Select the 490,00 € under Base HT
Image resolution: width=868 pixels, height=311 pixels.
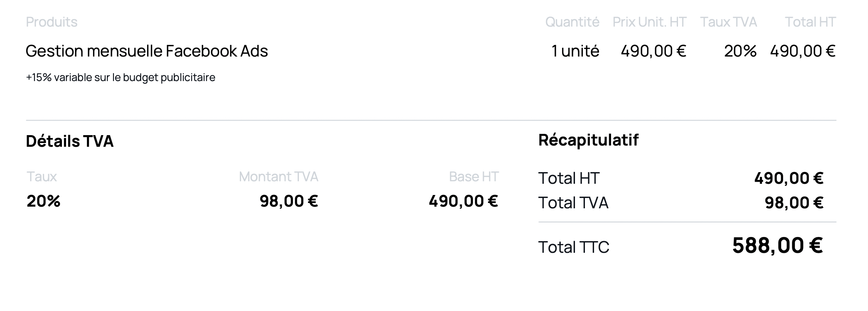point(463,201)
